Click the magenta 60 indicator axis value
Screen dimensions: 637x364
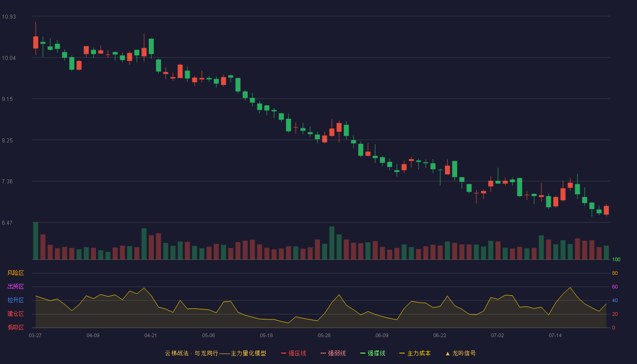[x=615, y=287]
